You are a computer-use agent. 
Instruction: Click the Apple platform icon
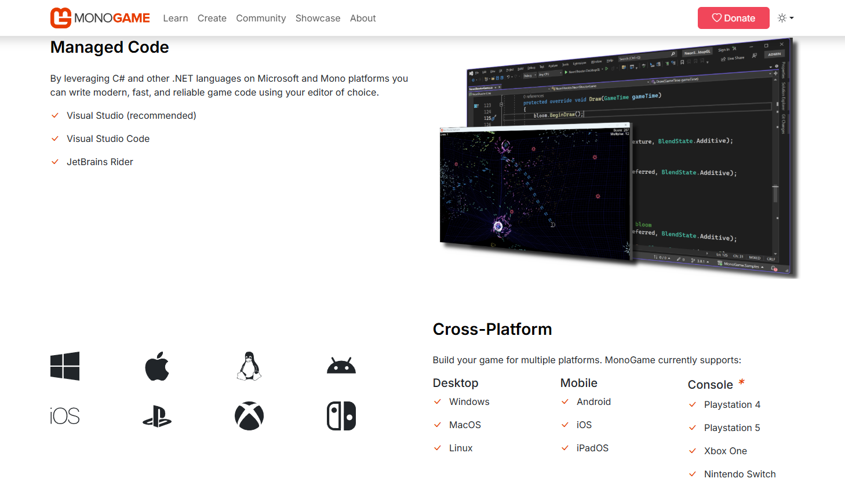tap(157, 366)
